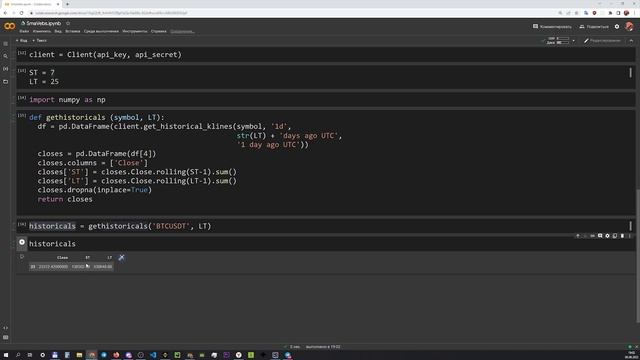This screenshot has height=360, width=640.
Task: Open the Вид menu
Action: point(58,31)
